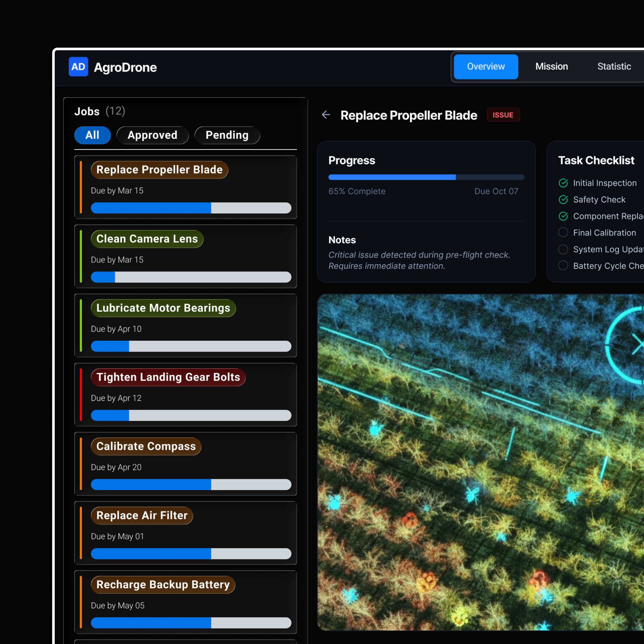
Task: Show Pending jobs only
Action: pyautogui.click(x=227, y=135)
